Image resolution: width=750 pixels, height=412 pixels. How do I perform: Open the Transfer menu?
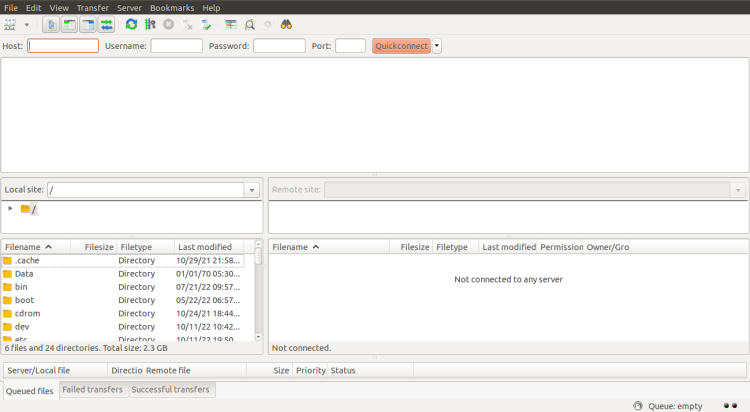point(93,8)
